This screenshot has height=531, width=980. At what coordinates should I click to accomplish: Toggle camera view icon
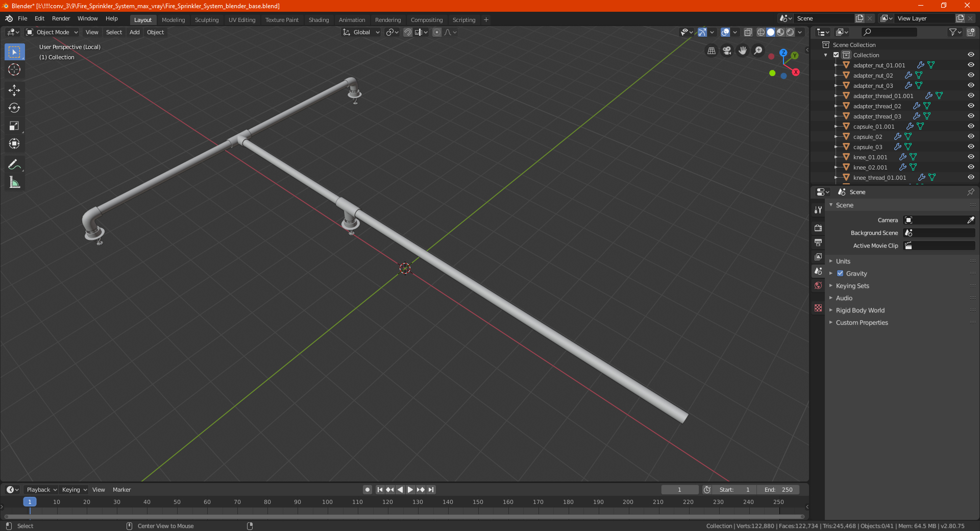click(x=727, y=51)
